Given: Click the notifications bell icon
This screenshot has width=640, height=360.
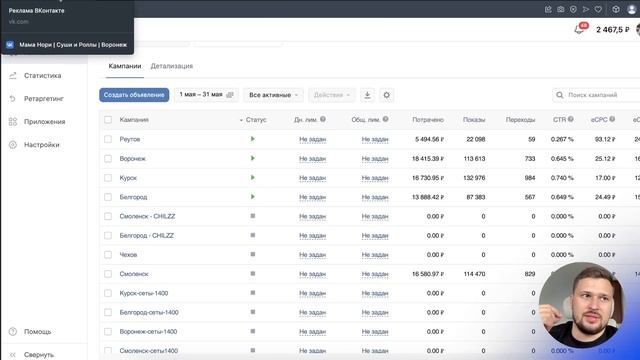Looking at the screenshot, I should 579,29.
